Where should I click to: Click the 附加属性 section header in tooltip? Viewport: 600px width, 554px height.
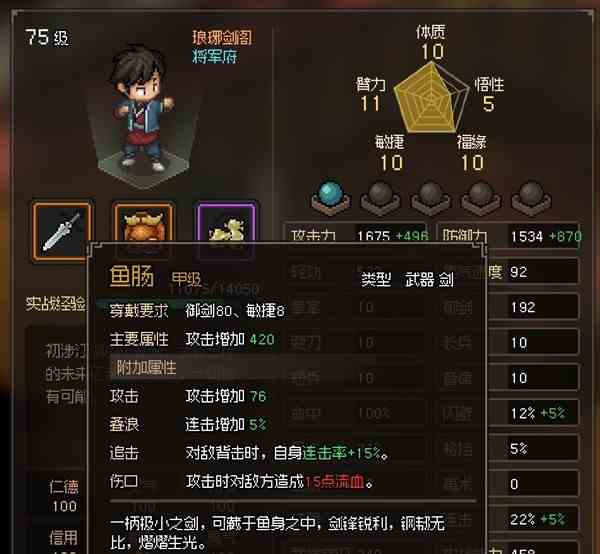point(146,368)
